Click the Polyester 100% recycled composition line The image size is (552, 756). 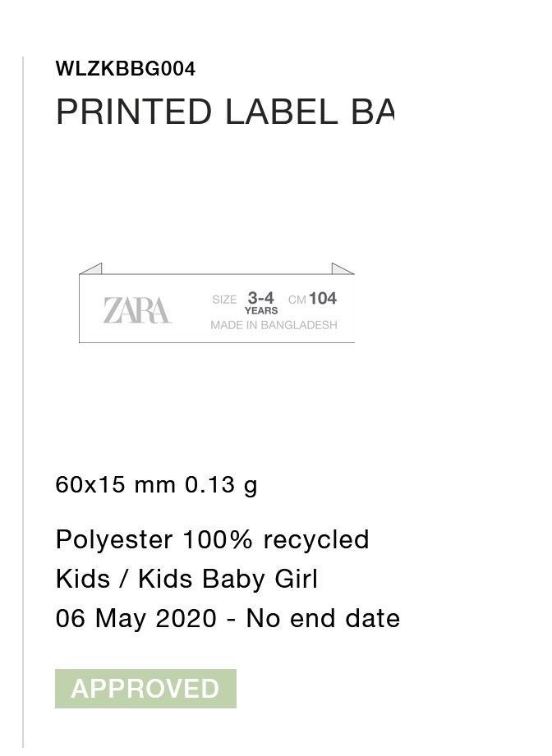(x=213, y=539)
